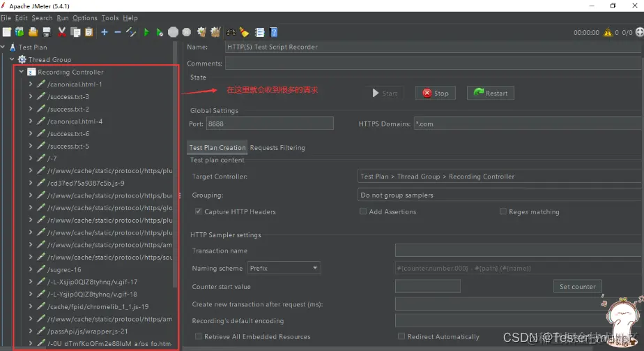The width and height of the screenshot is (644, 351).
Task: Switch to Test Plan Creation tab
Action: click(x=217, y=147)
